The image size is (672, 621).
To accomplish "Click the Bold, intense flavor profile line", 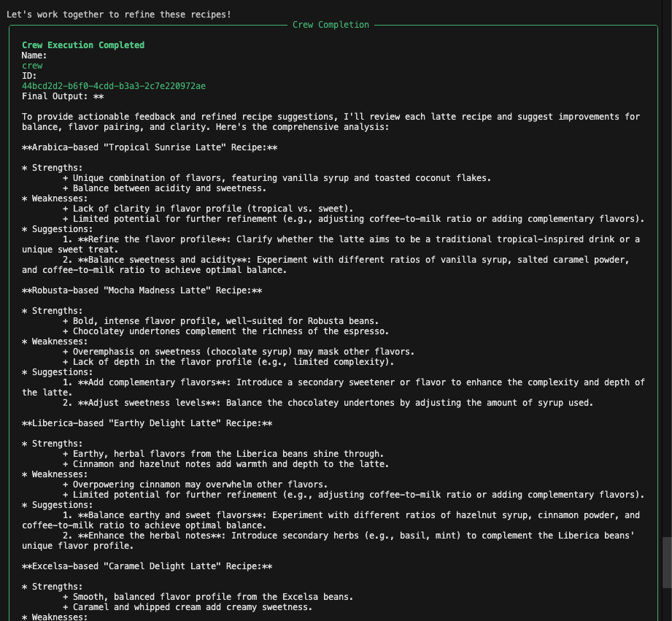I will pos(225,321).
